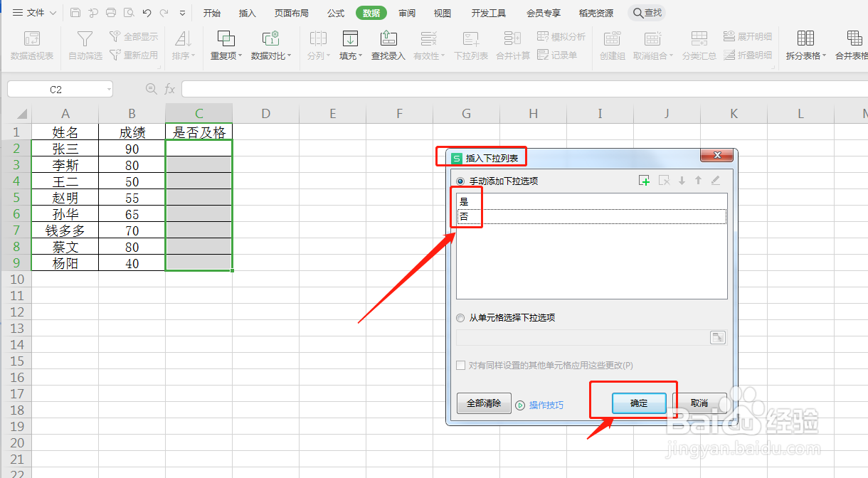This screenshot has height=478, width=868.
Task: Select column D header
Action: point(265,114)
